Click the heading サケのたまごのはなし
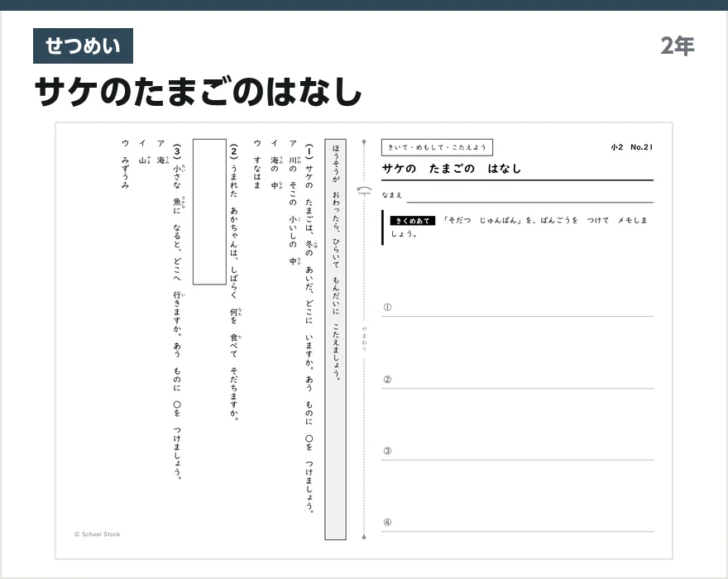The width and height of the screenshot is (728, 579). pyautogui.click(x=199, y=92)
